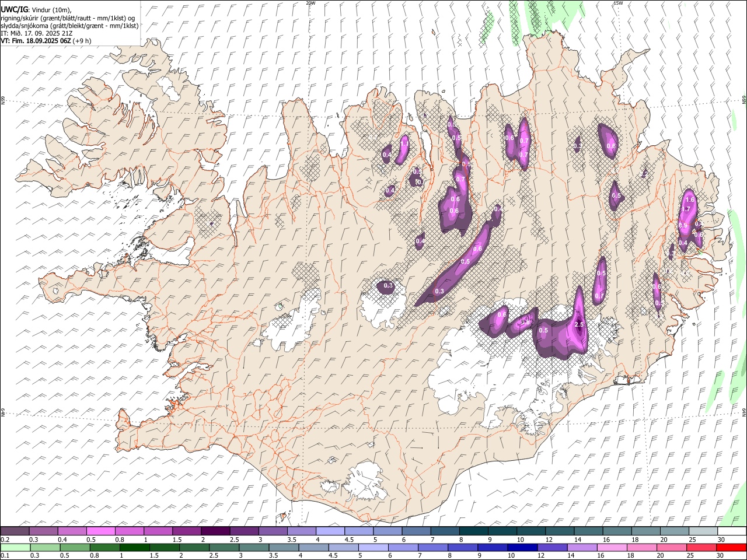The image size is (747, 560).
Task: Click the bold 'UWC/IG' title text
Action: [15, 10]
